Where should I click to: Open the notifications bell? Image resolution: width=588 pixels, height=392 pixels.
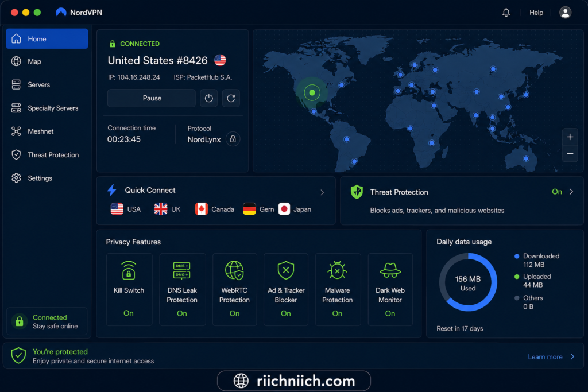506,13
